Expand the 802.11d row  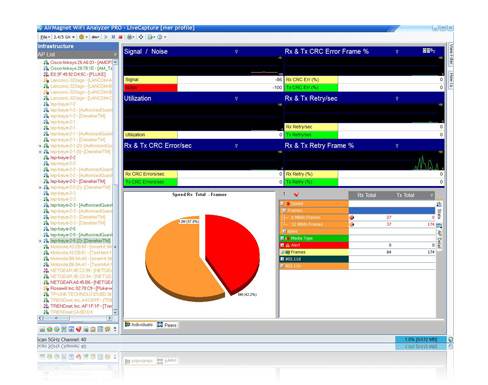(282, 259)
